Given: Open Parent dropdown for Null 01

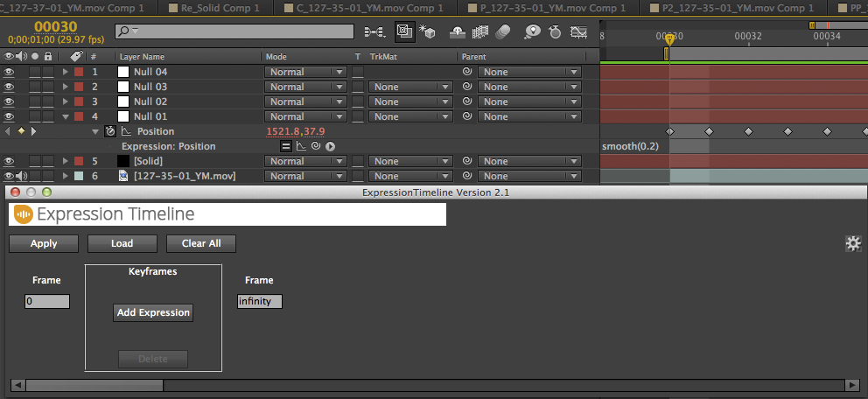Looking at the screenshot, I should 529,116.
